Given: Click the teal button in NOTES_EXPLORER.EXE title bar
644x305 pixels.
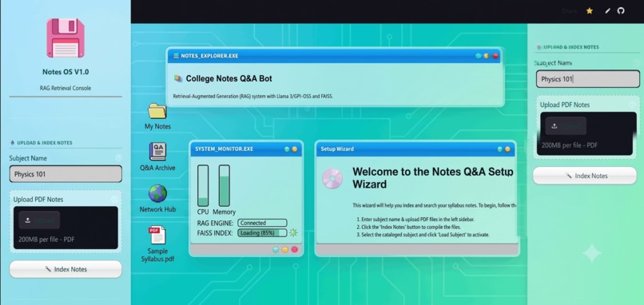Looking at the screenshot, I should pyautogui.click(x=479, y=56).
